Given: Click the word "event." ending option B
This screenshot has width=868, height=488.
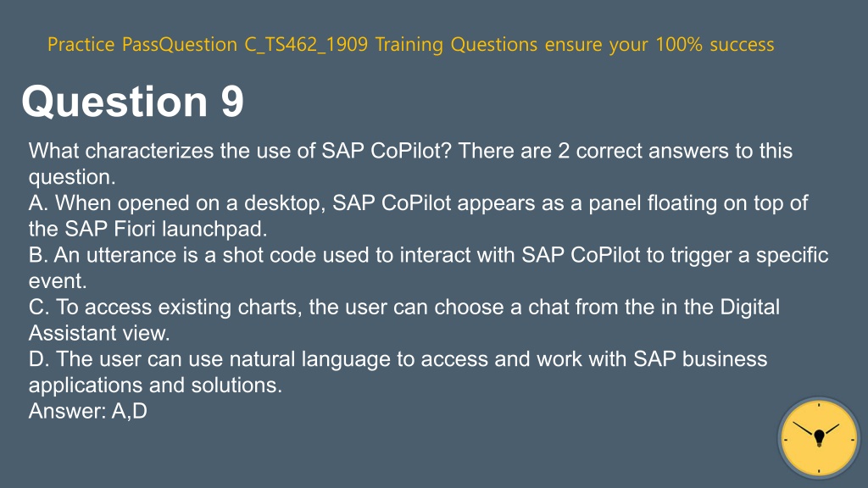Looking at the screenshot, I should pyautogui.click(x=58, y=281).
